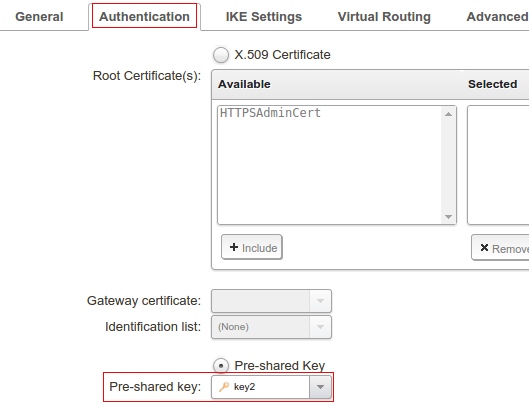Viewport: 529px width, 404px height.
Task: Click the Available list scroll up arrow
Action: click(x=448, y=114)
